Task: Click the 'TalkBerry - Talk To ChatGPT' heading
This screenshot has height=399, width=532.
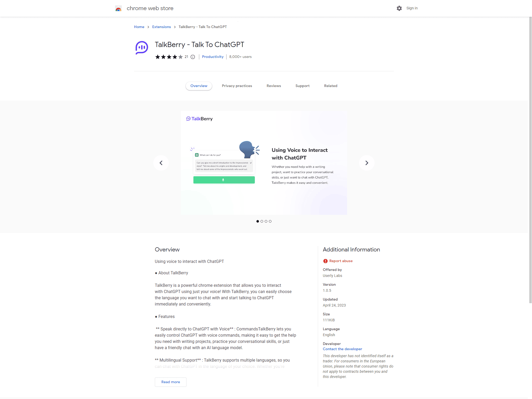Action: (199, 45)
